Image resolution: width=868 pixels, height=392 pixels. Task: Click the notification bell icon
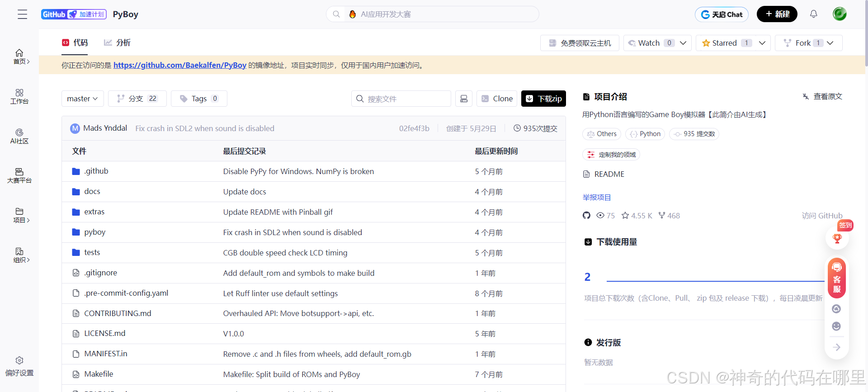(x=813, y=14)
